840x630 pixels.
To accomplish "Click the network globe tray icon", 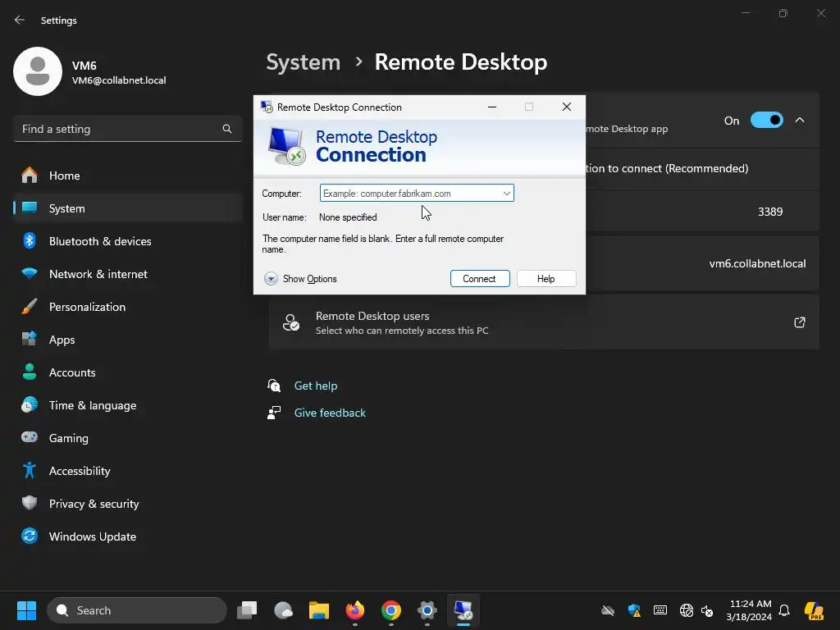I will (687, 610).
